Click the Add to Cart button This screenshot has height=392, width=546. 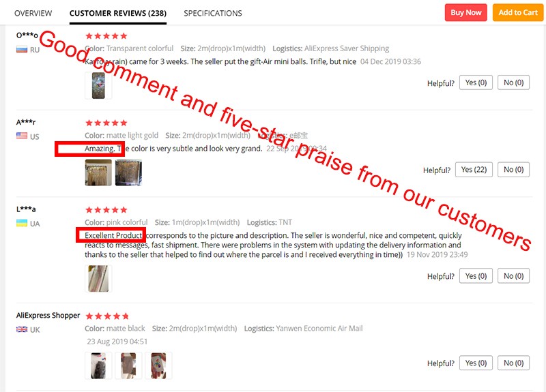518,12
